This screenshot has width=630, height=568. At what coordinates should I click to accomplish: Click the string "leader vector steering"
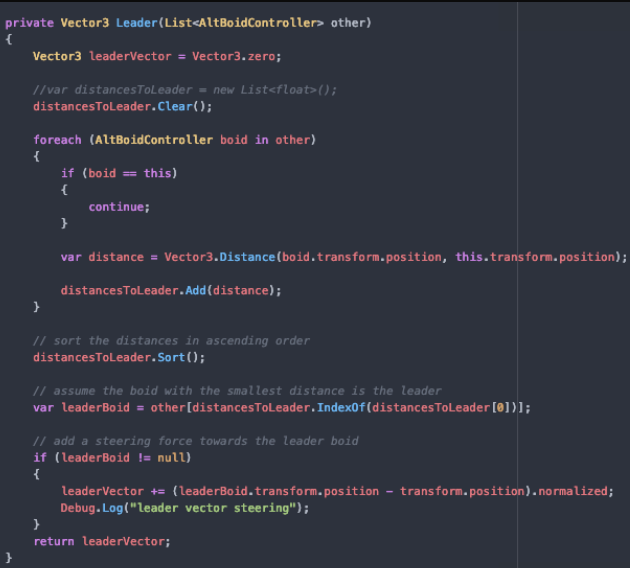pyautogui.click(x=213, y=508)
